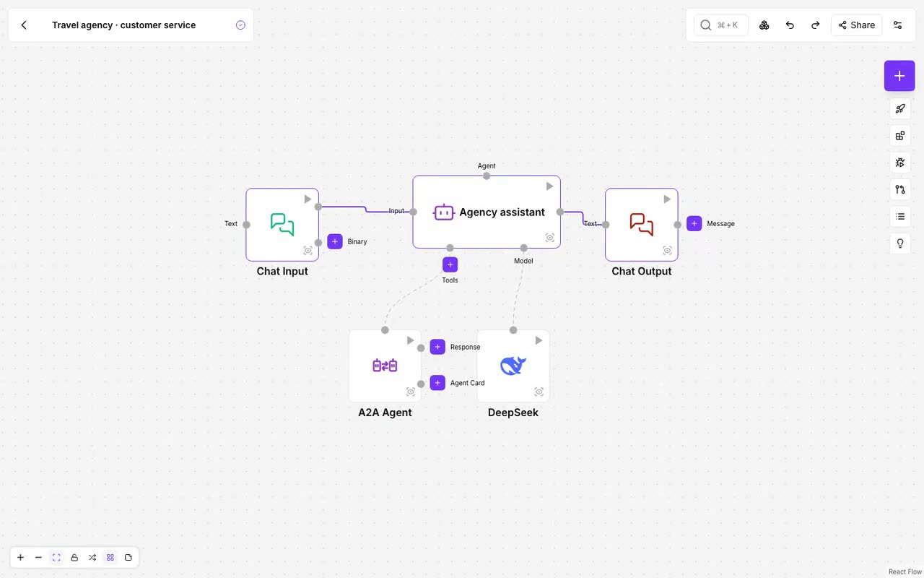
Task: Open the components grid icon in the right sidebar
Action: pyautogui.click(x=899, y=136)
